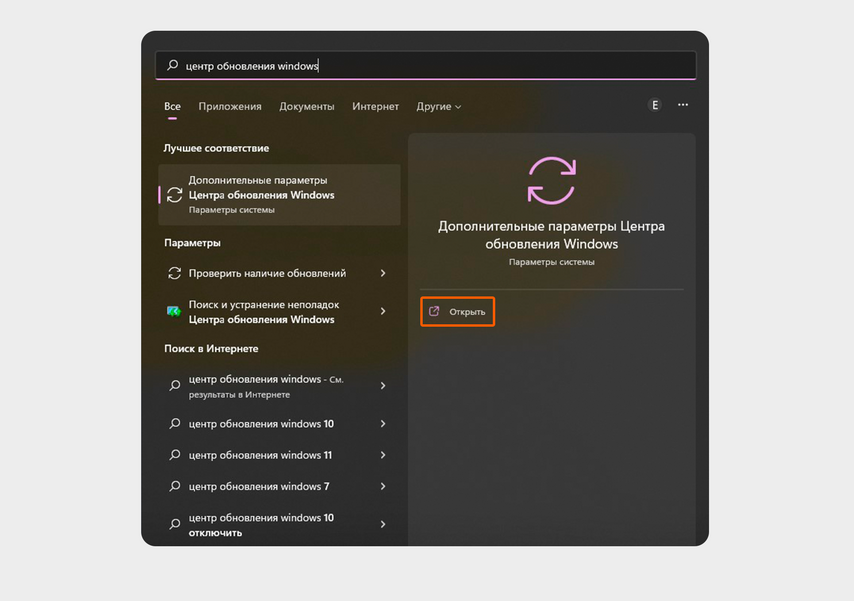This screenshot has width=854, height=601.
Task: Expand the Другие filter dropdown
Action: [438, 106]
